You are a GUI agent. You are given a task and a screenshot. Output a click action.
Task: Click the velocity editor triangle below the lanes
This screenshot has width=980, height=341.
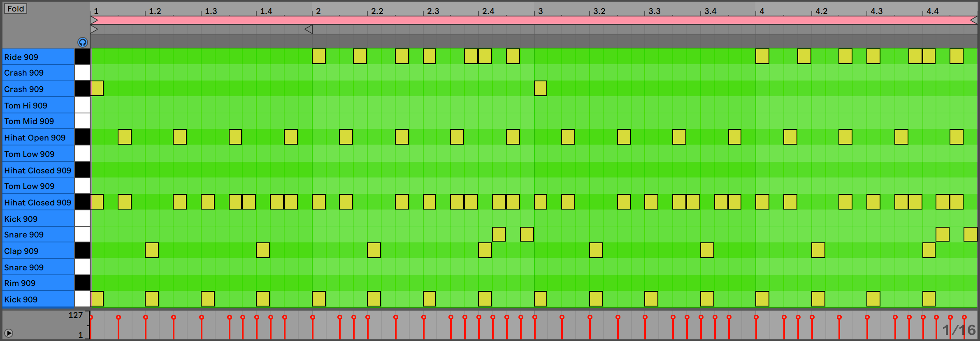(8, 333)
